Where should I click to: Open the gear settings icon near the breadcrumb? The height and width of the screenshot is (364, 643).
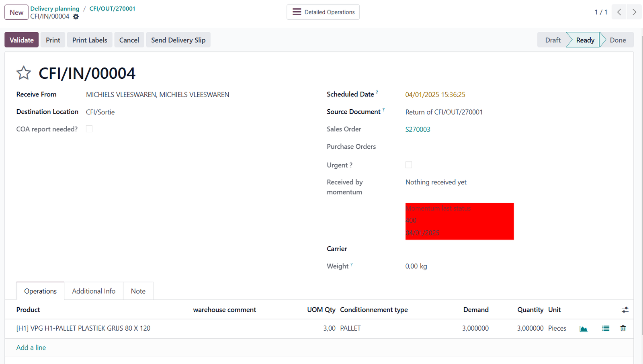tap(76, 17)
